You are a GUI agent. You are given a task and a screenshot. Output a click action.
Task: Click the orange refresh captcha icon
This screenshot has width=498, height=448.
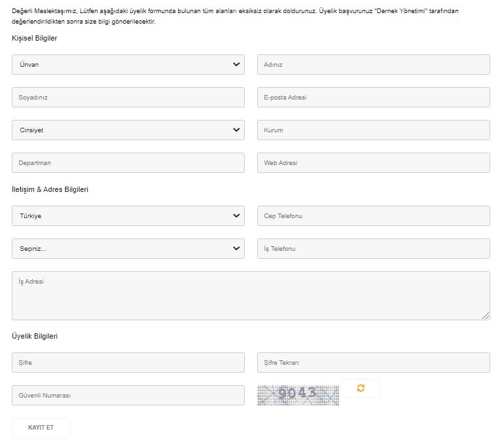click(x=361, y=388)
